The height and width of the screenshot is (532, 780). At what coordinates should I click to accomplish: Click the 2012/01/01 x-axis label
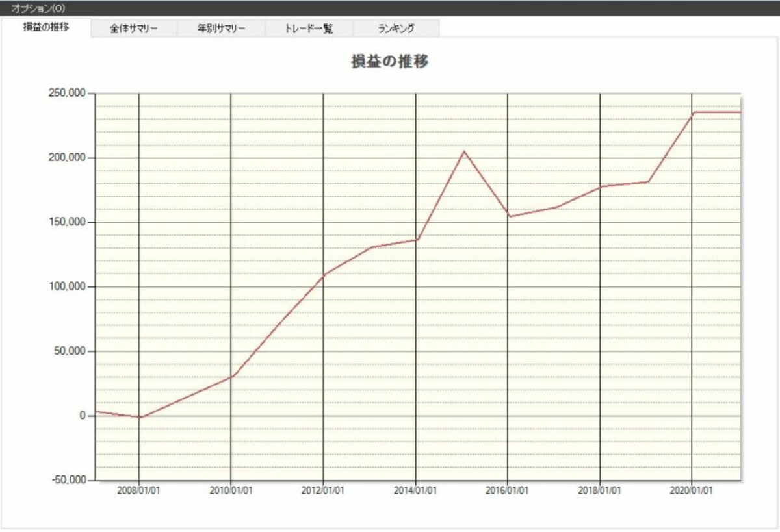point(323,491)
